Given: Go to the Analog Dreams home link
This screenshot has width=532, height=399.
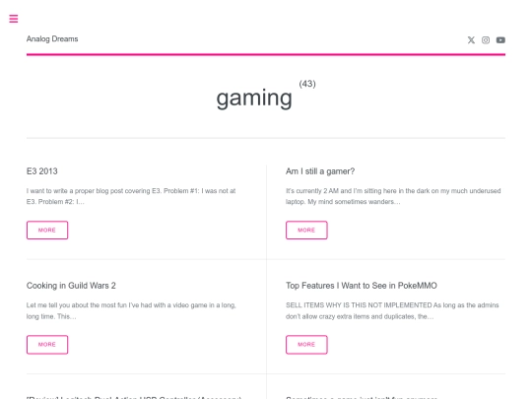Looking at the screenshot, I should pyautogui.click(x=52, y=39).
